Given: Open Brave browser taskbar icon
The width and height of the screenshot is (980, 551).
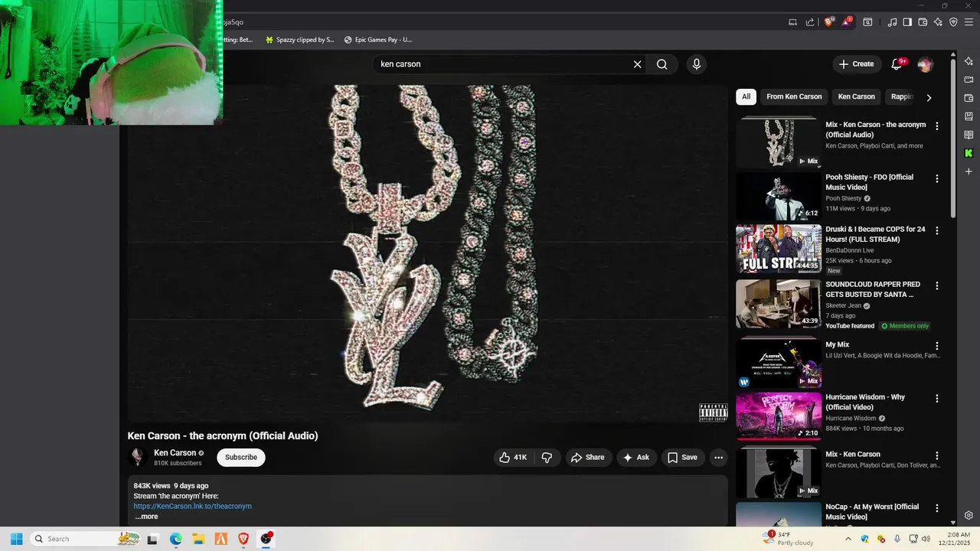Looking at the screenshot, I should [243, 539].
